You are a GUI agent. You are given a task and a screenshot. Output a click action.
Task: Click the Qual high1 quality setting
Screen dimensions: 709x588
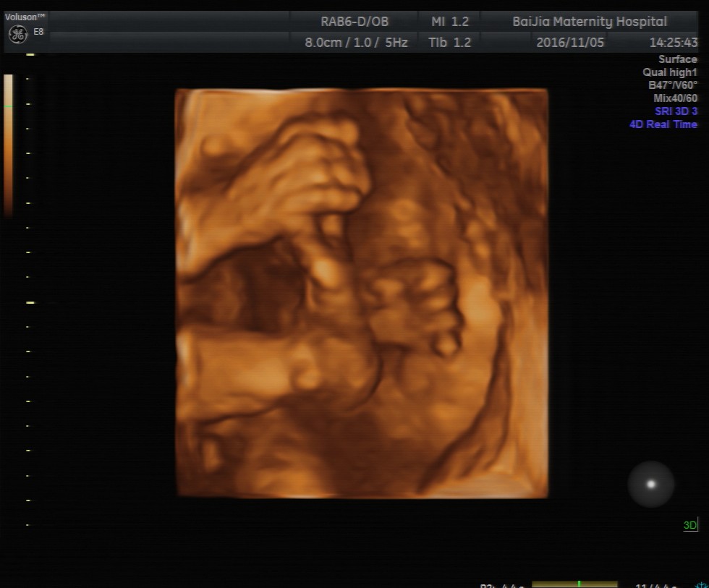(x=670, y=72)
